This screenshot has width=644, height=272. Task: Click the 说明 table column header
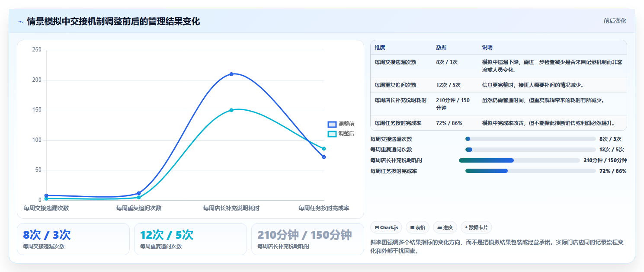pyautogui.click(x=487, y=48)
